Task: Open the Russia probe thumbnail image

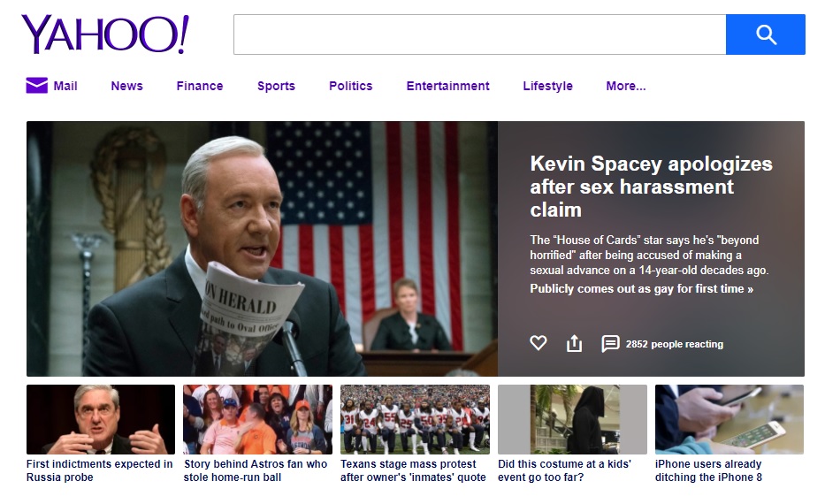Action: [101, 419]
